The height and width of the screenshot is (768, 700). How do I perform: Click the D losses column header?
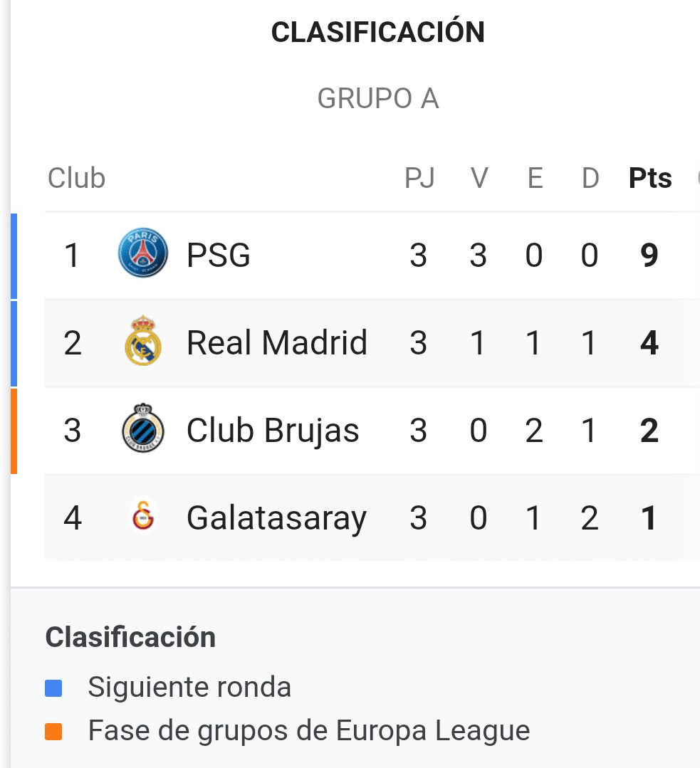(x=590, y=178)
